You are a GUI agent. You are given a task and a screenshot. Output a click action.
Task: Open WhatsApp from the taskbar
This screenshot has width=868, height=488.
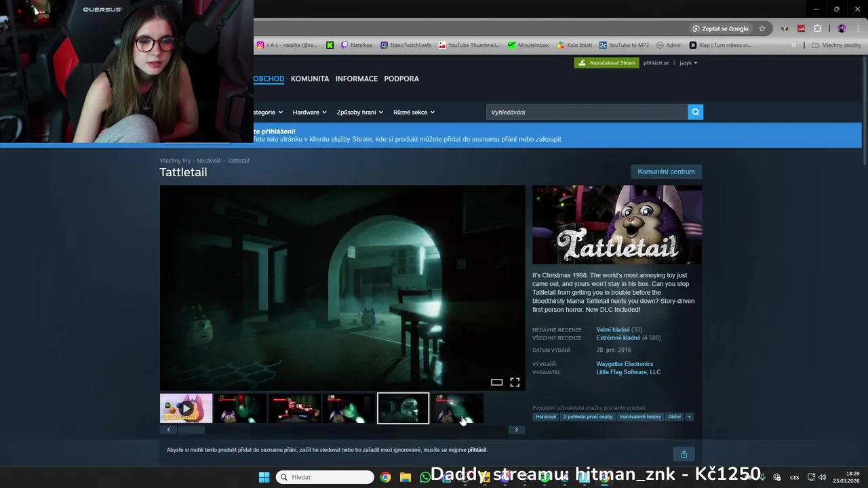(425, 477)
